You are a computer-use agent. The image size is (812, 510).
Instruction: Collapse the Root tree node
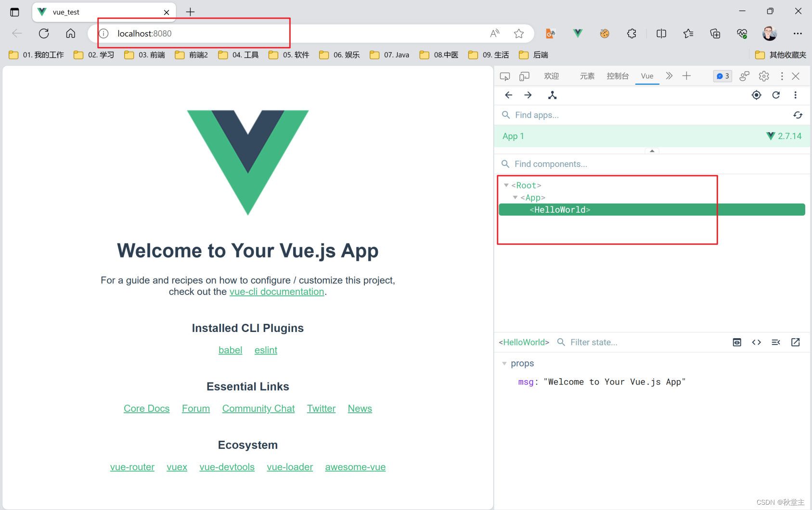pyautogui.click(x=506, y=185)
